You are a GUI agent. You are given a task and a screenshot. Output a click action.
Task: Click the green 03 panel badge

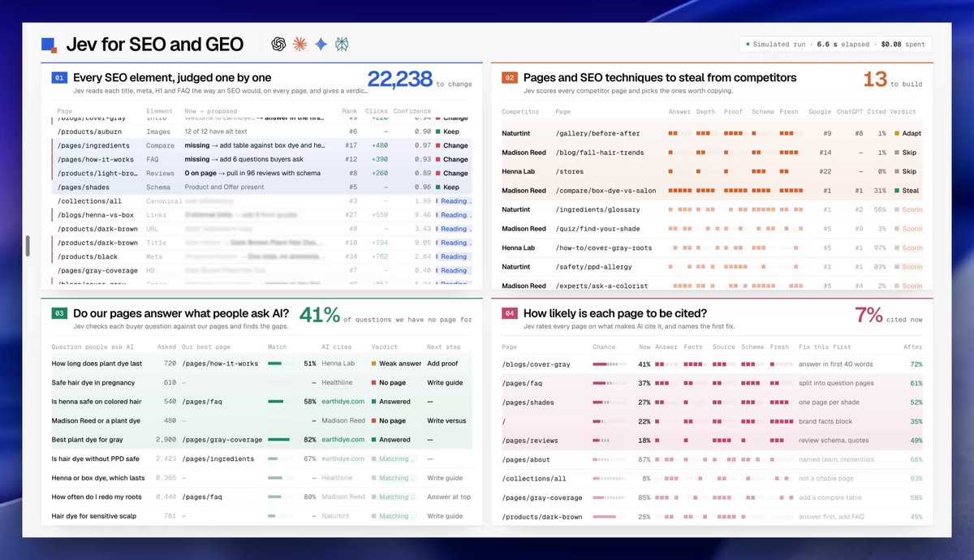click(59, 313)
